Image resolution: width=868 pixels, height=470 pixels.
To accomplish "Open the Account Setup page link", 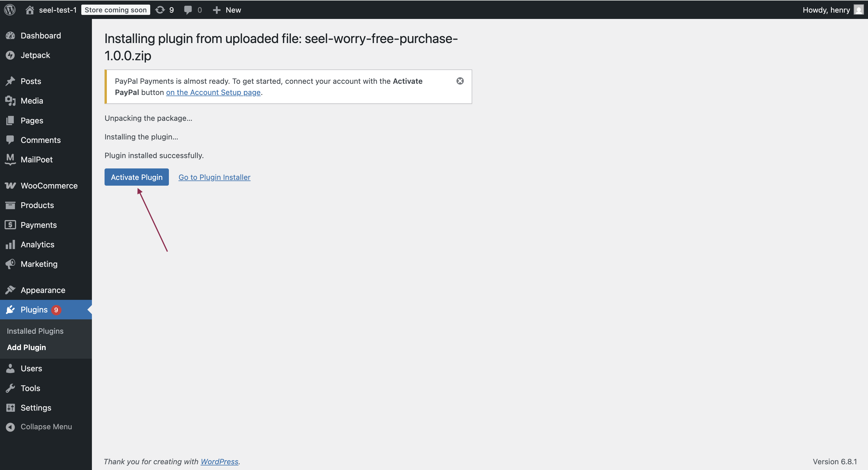I will click(213, 92).
